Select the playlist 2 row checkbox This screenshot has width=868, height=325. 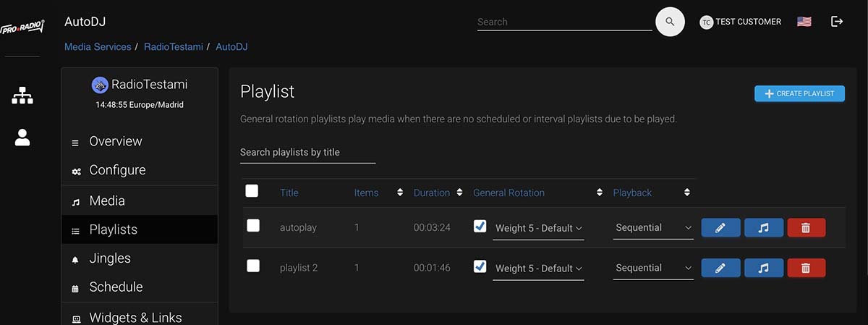coord(253,266)
